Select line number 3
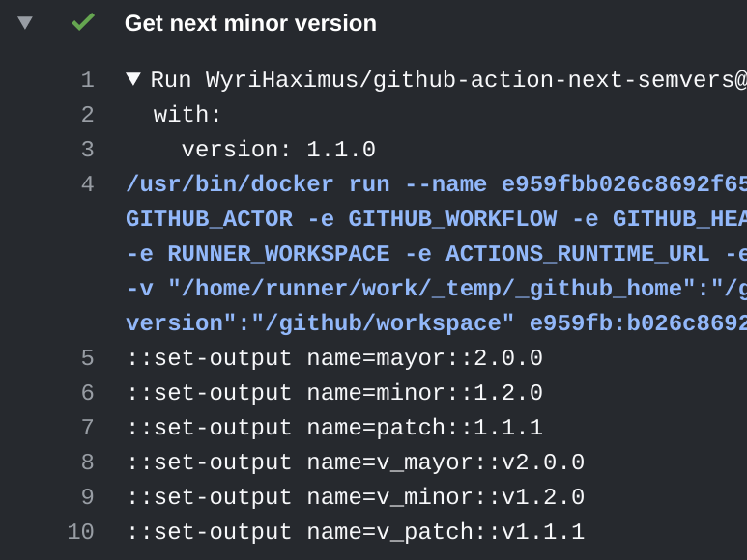 point(88,150)
